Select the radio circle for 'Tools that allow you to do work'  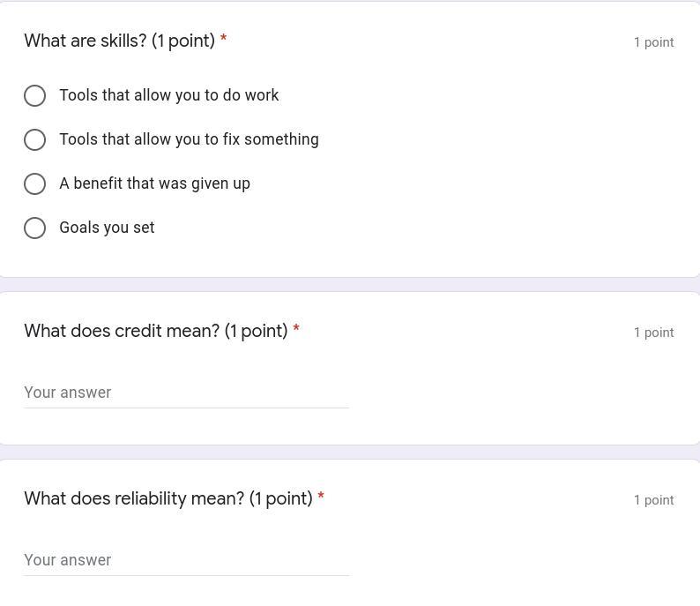34,95
